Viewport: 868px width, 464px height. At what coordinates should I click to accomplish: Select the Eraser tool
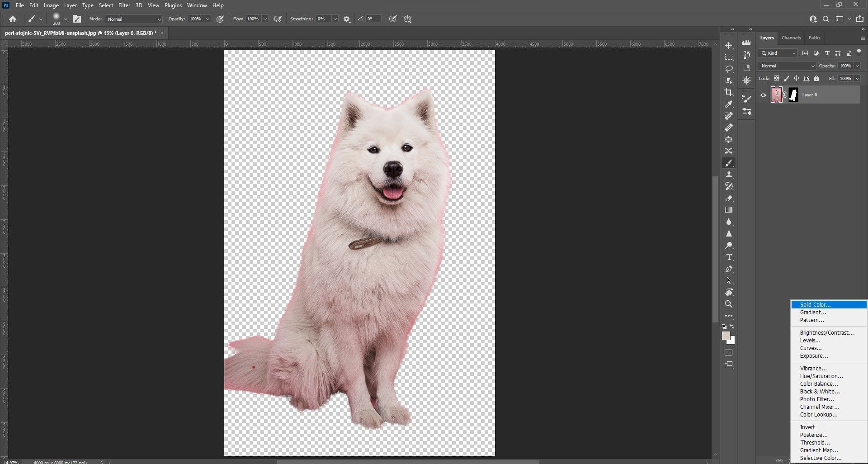click(x=729, y=199)
